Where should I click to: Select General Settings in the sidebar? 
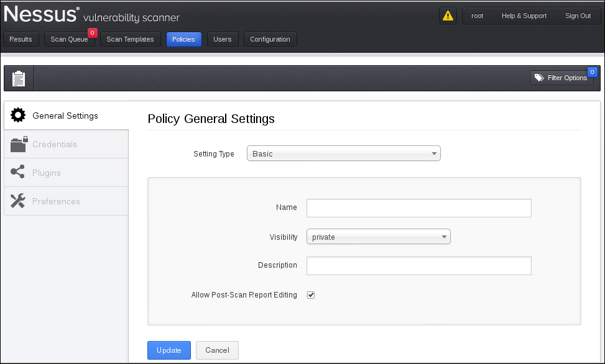coord(66,116)
